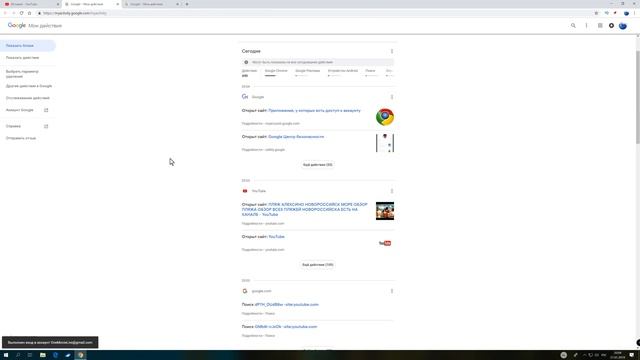
Task: Open the Справка sidebar item
Action: coord(13,126)
